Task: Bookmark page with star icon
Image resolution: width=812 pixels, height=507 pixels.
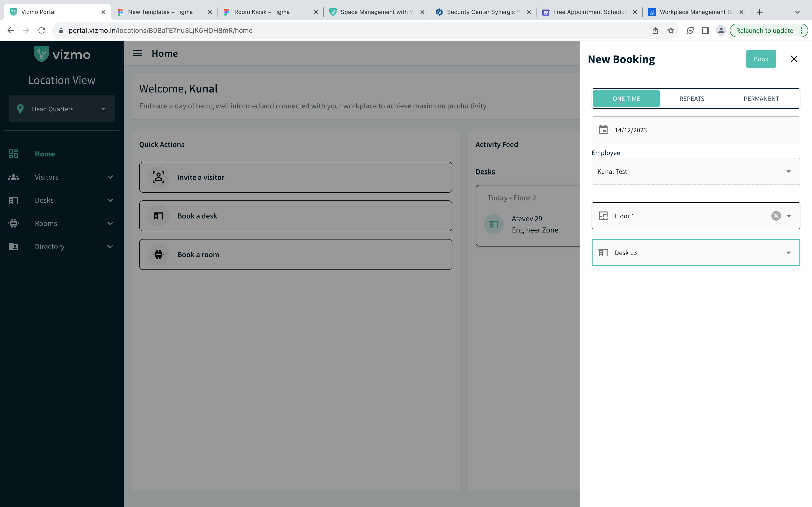Action: 670,30
